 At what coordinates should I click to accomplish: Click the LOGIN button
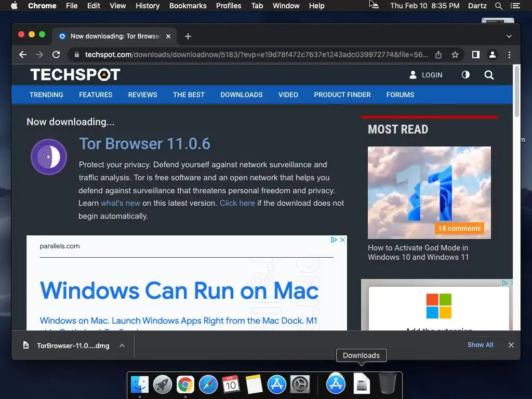tap(426, 75)
